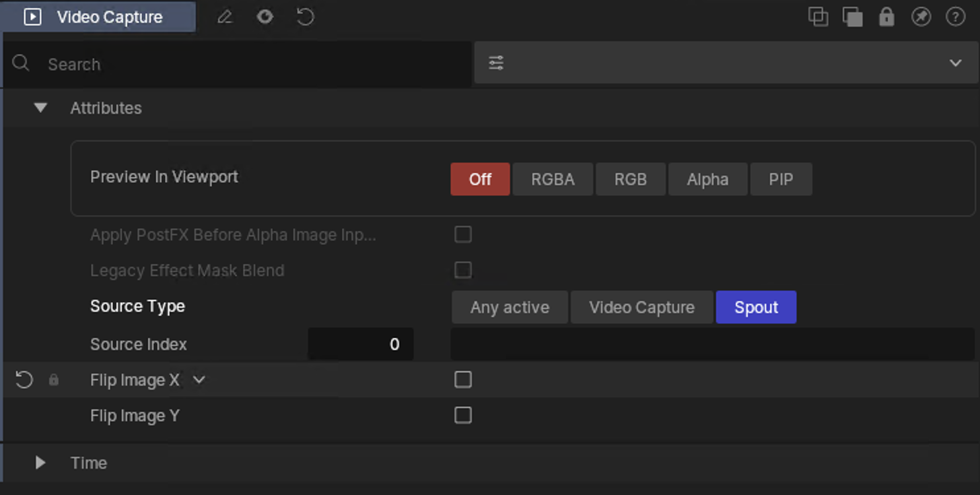Open Flip Image X chevron menu
Viewport: 980px width, 495px height.
199,380
